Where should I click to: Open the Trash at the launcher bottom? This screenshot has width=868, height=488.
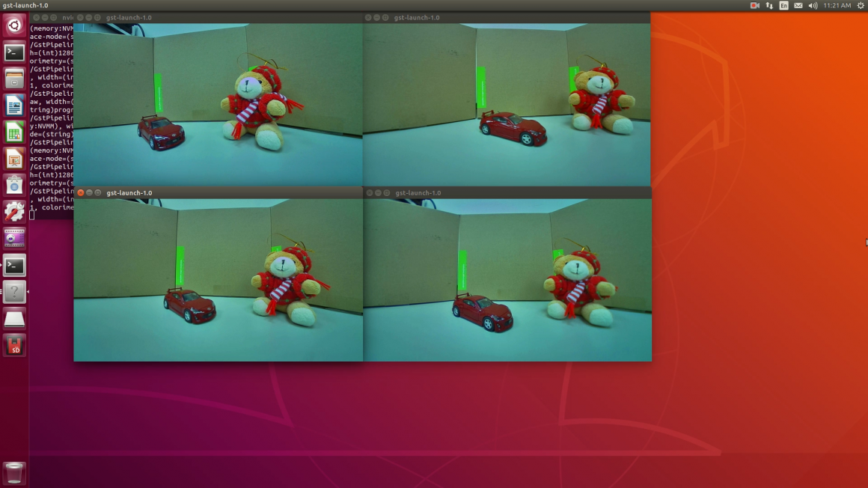click(14, 472)
